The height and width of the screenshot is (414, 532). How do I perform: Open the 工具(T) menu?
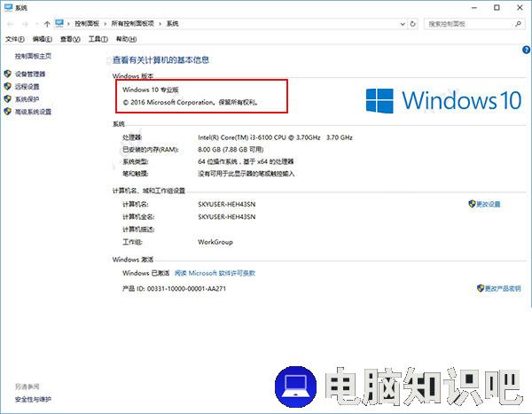coord(98,39)
